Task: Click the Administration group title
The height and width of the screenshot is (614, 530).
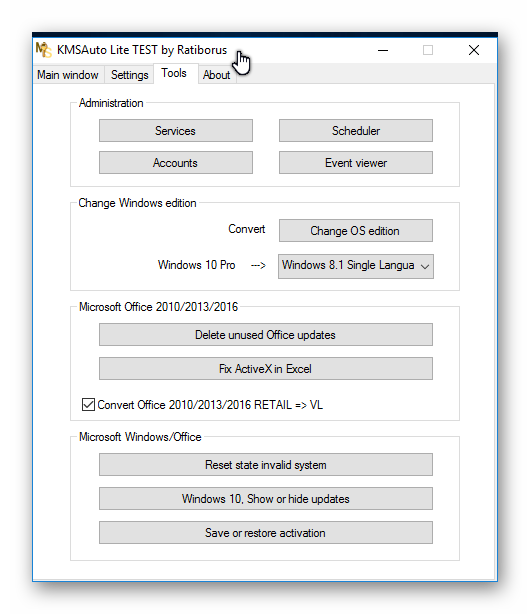Action: (111, 103)
